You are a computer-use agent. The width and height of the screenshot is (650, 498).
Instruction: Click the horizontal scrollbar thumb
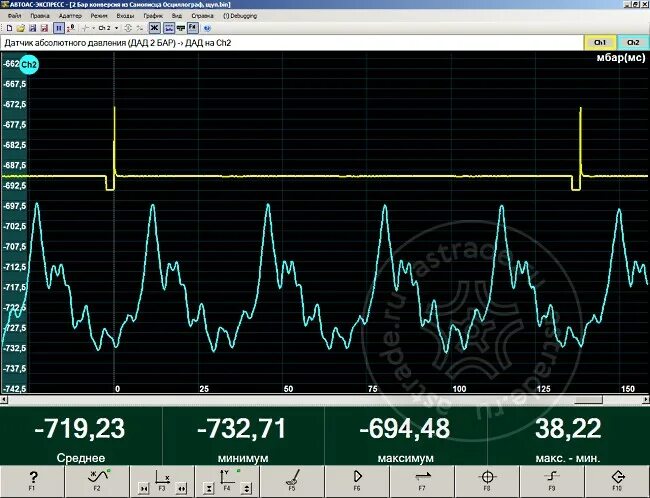coord(587,400)
